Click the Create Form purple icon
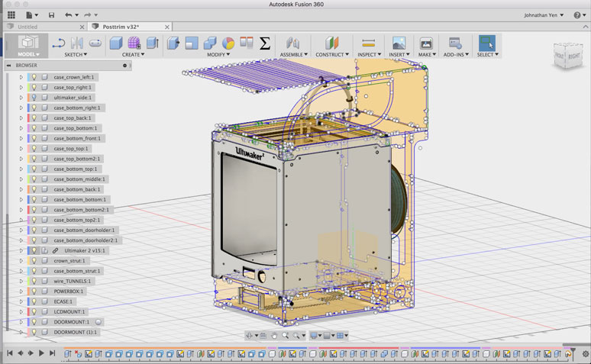Image resolution: width=591 pixels, height=364 pixels. [134, 43]
